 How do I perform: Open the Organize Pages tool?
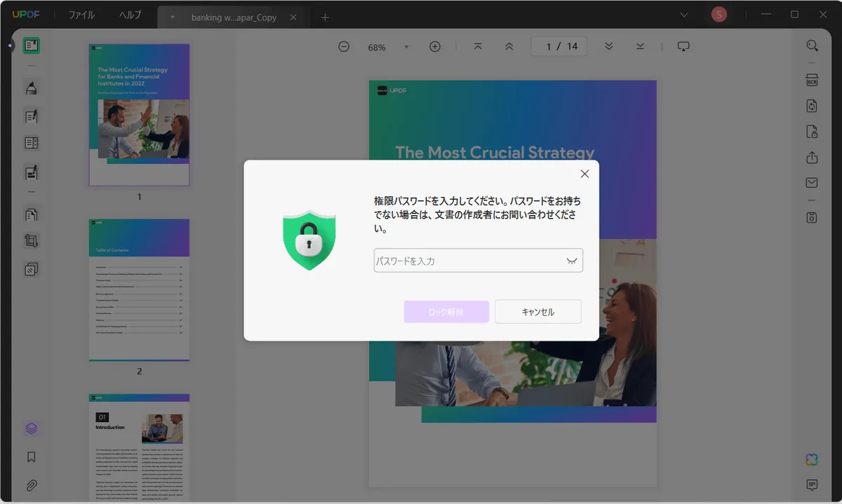pyautogui.click(x=31, y=214)
